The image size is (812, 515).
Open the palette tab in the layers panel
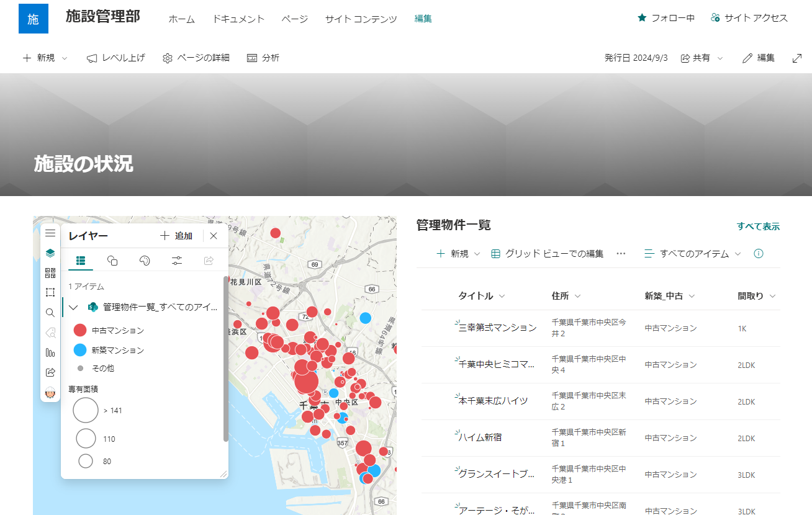[145, 261]
